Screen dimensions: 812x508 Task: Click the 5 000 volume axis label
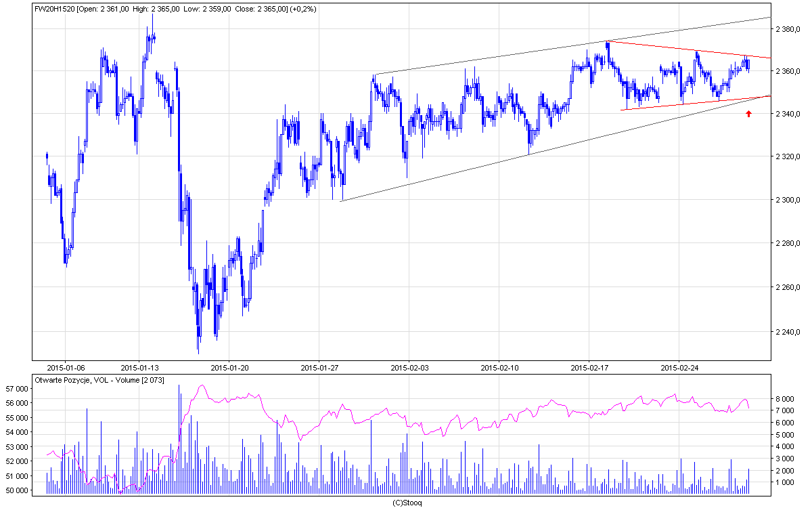pos(784,435)
